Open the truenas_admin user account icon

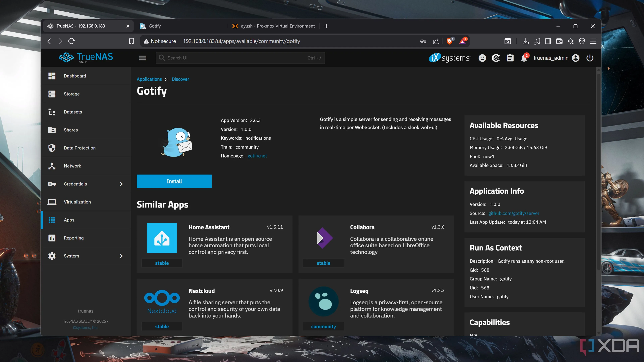click(576, 58)
